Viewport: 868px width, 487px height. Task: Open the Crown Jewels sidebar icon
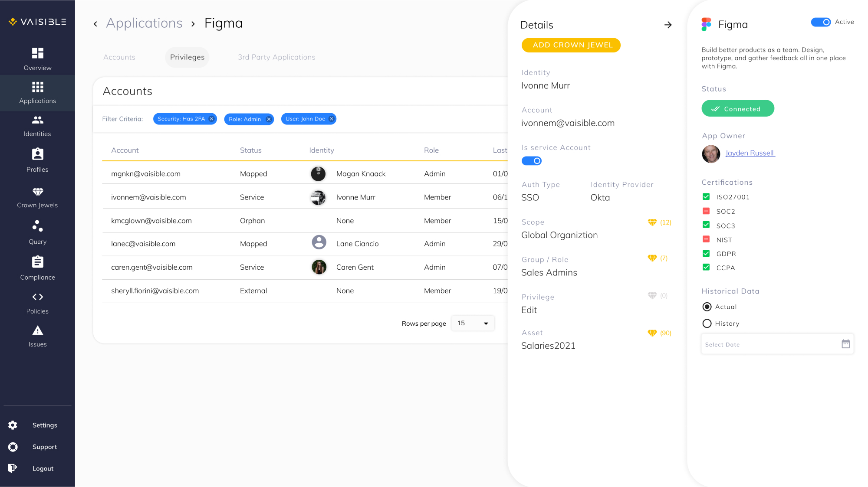pos(38,192)
